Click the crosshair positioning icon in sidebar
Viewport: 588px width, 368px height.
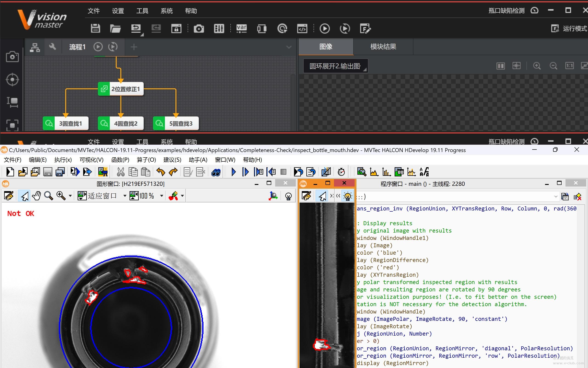click(x=12, y=80)
